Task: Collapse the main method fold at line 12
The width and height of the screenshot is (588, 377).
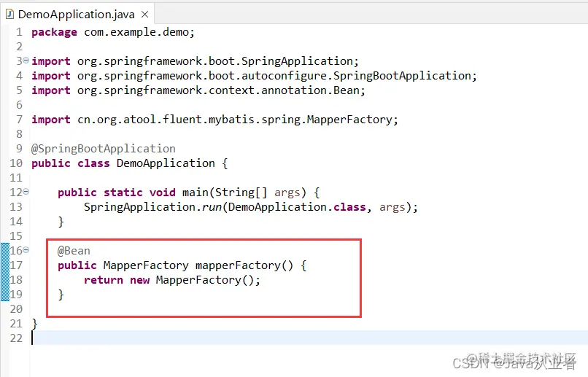Action: pos(26,192)
